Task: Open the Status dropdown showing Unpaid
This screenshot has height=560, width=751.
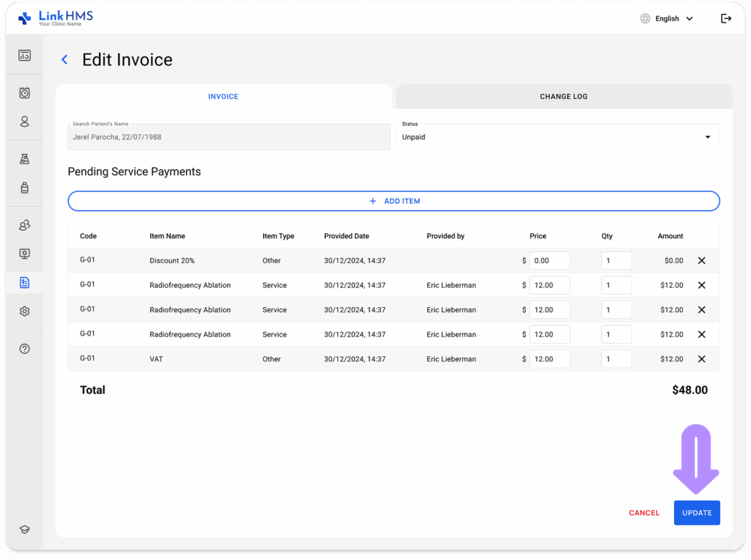Action: (558, 137)
